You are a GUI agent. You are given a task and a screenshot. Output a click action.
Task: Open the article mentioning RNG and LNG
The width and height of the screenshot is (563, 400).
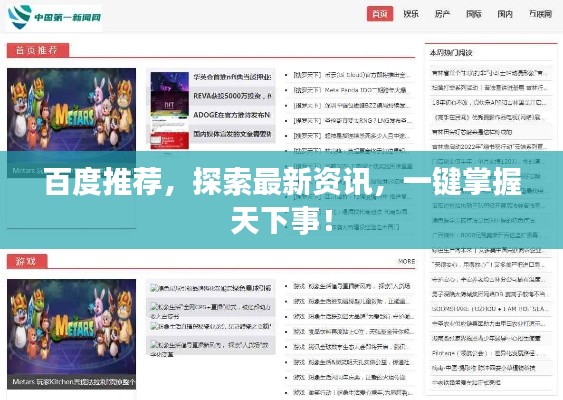tap(352, 121)
